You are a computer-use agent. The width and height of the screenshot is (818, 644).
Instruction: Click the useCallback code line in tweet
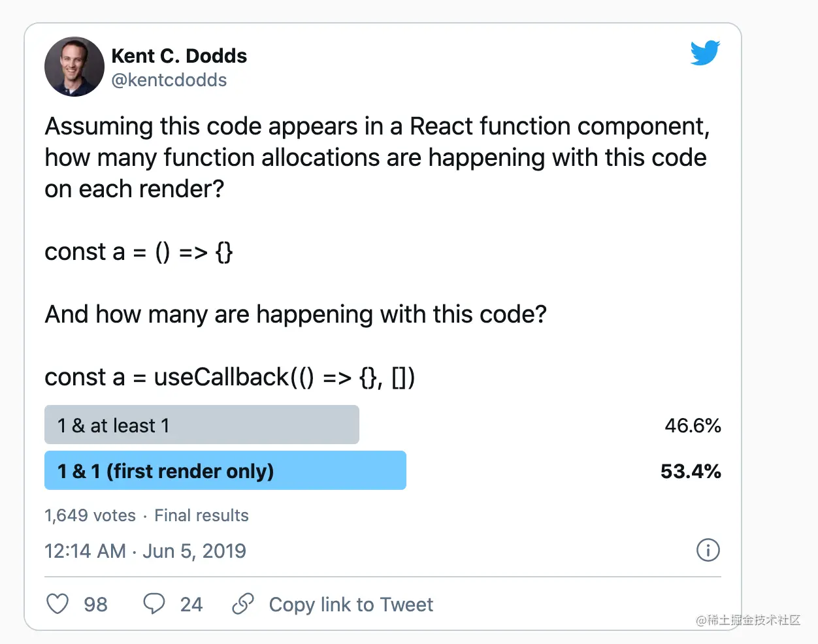(x=230, y=378)
